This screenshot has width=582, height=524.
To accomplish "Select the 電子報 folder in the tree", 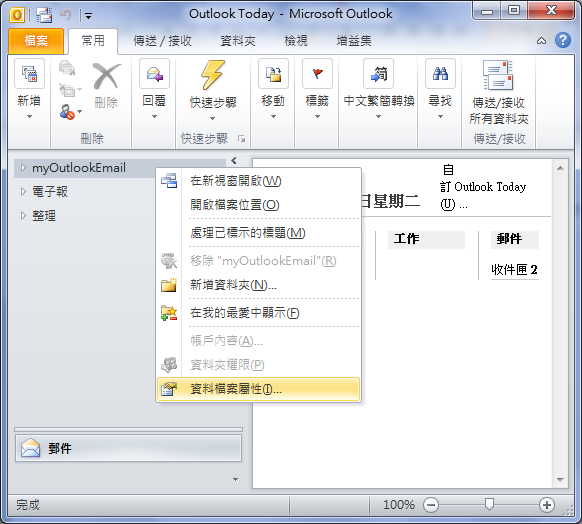I will [50, 191].
